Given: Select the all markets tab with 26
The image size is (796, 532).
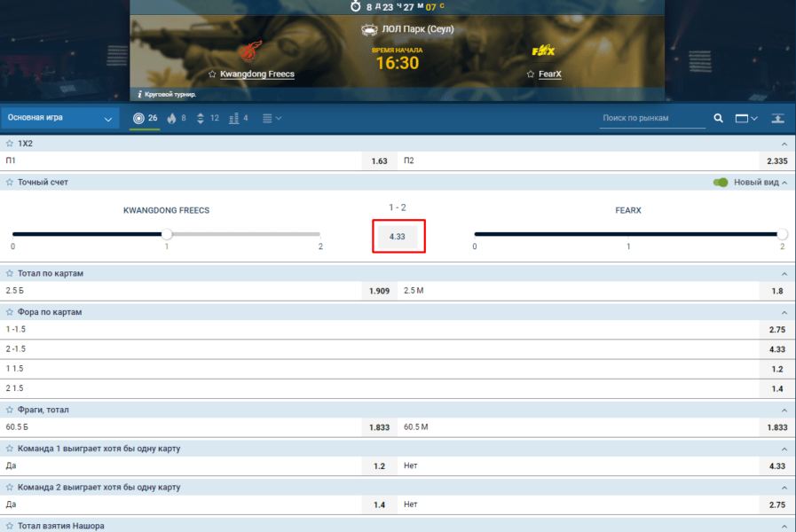Looking at the screenshot, I should click(x=145, y=118).
